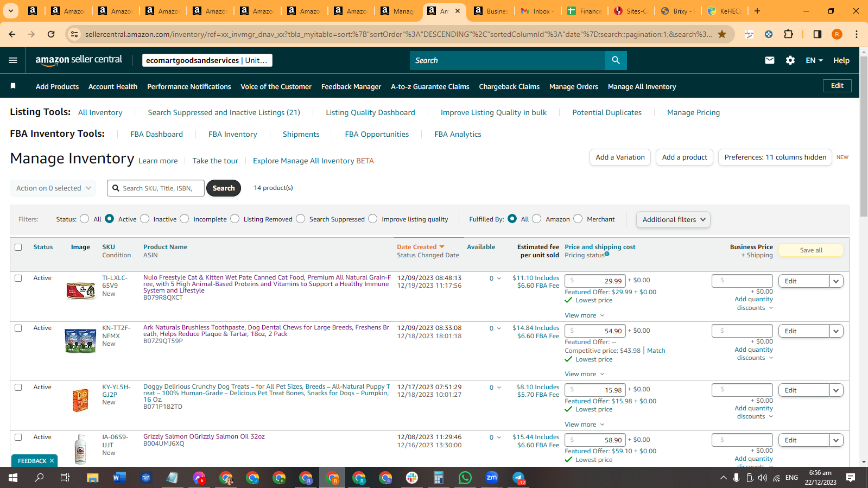Choose Fulfilled By Merchant filter
The image size is (868, 488).
(x=578, y=219)
